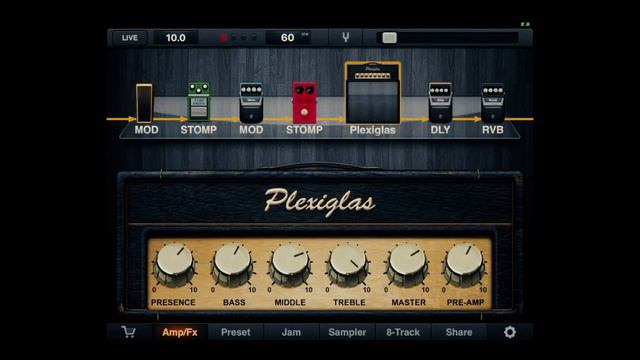
Task: Click the MASTER label text
Action: tap(409, 302)
